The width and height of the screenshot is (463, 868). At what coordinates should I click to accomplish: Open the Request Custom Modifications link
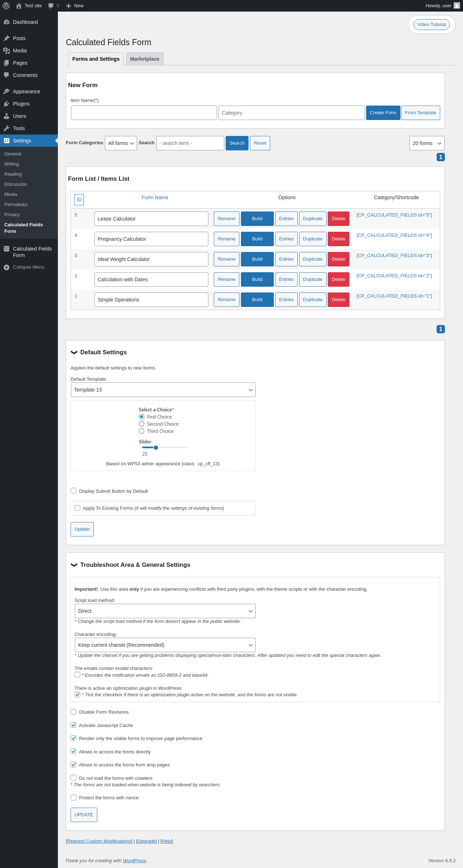99,841
